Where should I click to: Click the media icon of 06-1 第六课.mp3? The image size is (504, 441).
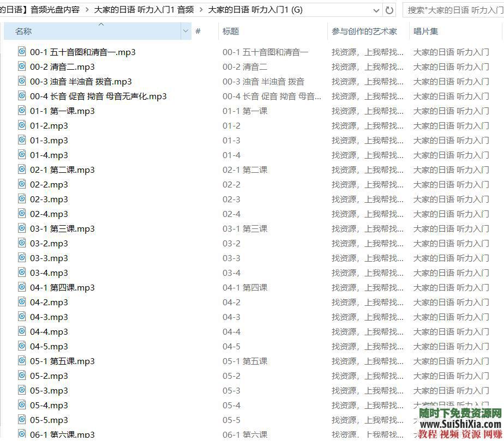coord(22,434)
